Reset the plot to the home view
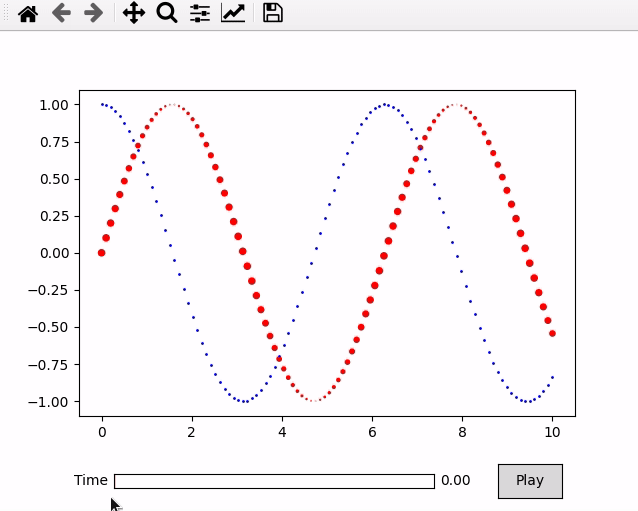The height and width of the screenshot is (511, 638). coord(28,13)
